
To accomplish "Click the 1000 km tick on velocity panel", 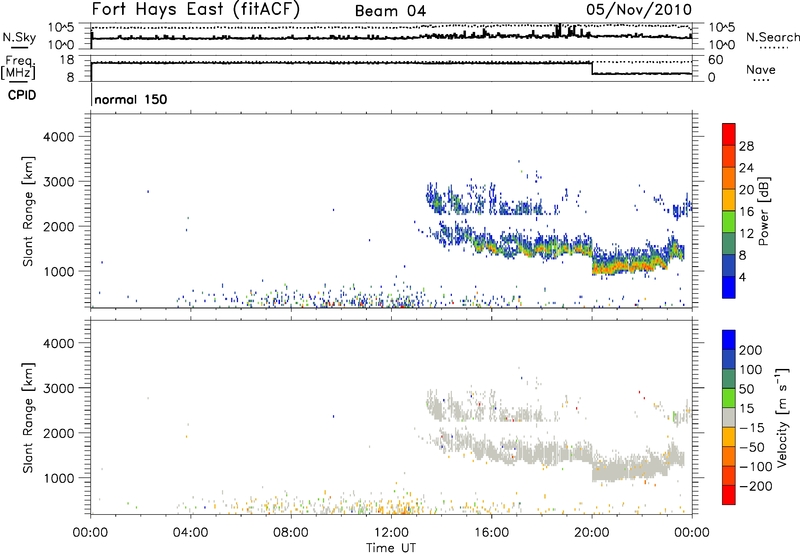I will coord(59,478).
